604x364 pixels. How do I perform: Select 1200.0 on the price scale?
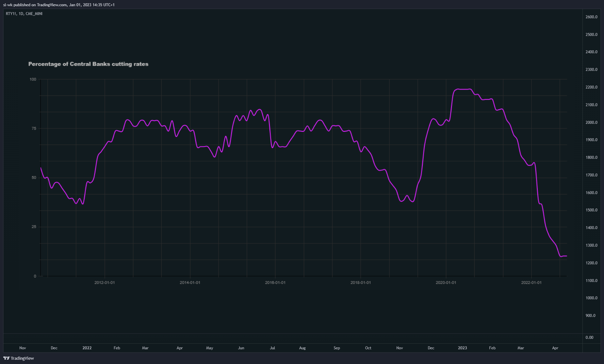[x=592, y=263]
